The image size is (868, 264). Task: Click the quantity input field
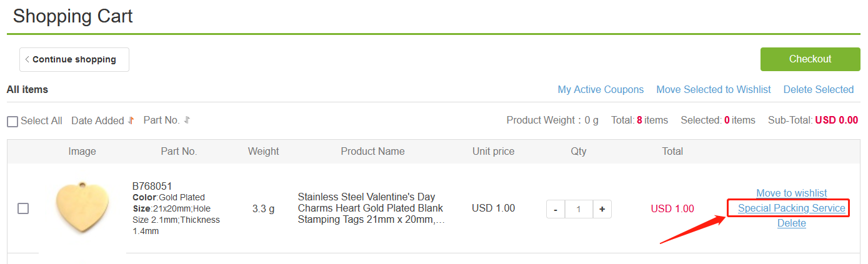point(579,210)
